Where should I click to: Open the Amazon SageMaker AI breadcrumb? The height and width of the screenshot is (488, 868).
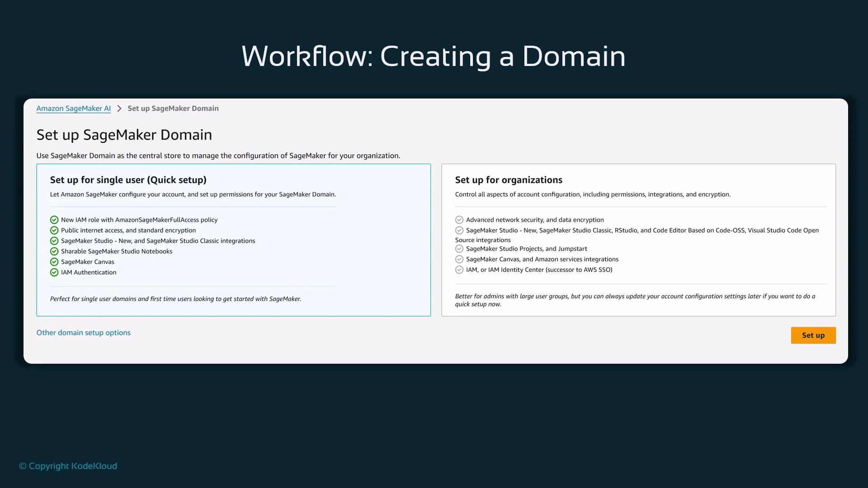pyautogui.click(x=73, y=108)
